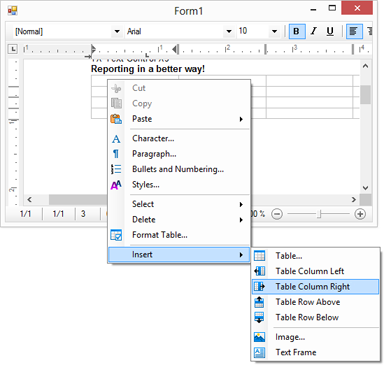Viewport: 384px width, 365px height.
Task: Click the tab type selector 'L' on ruler
Action: coord(13,49)
